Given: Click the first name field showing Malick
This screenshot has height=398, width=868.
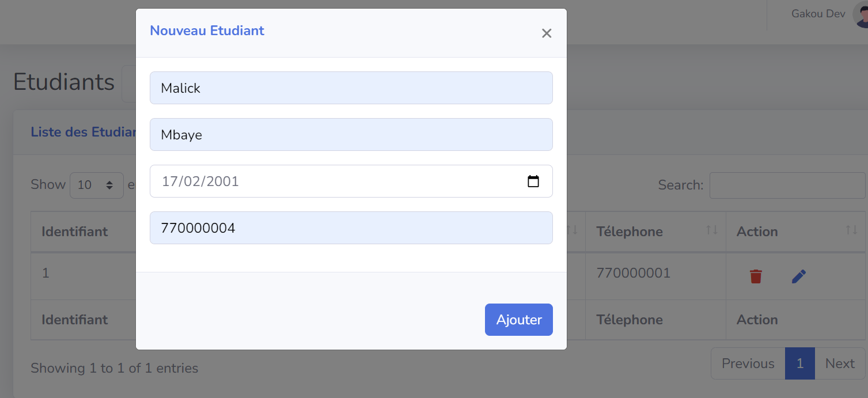Looking at the screenshot, I should coord(351,88).
